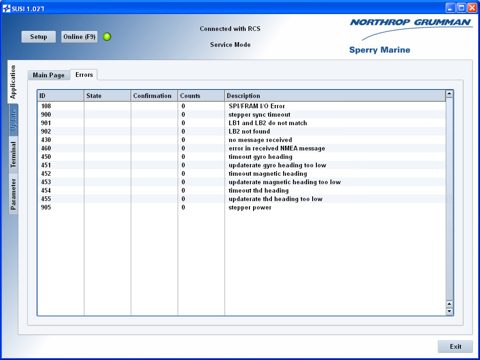Maximize the SUSI window
Viewport: 480px width, 360px height.
point(461,8)
